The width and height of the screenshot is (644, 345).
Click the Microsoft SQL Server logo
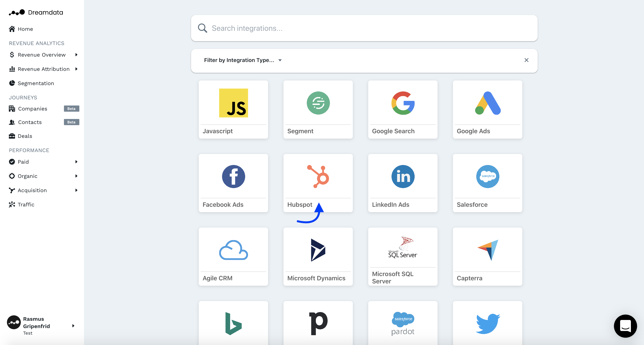coord(403,247)
